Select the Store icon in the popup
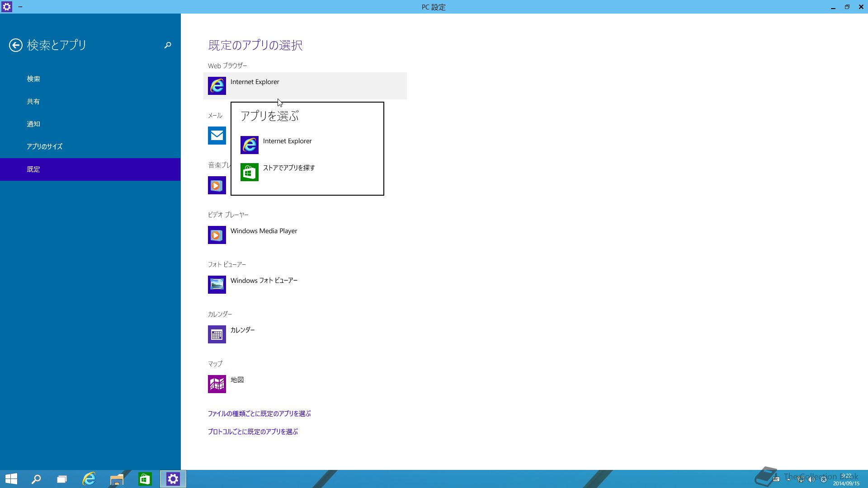 tap(250, 172)
